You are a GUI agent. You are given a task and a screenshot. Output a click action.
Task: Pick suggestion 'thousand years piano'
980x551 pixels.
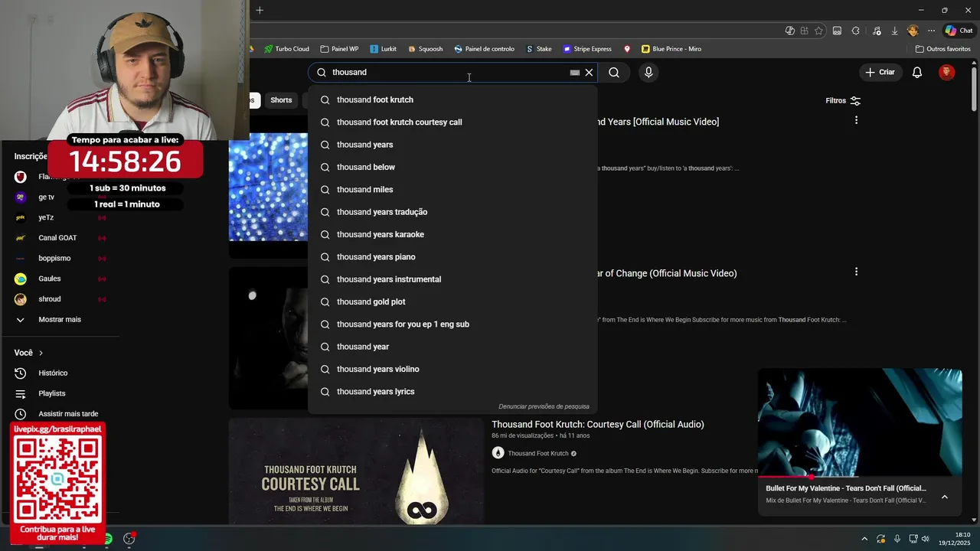(452, 256)
